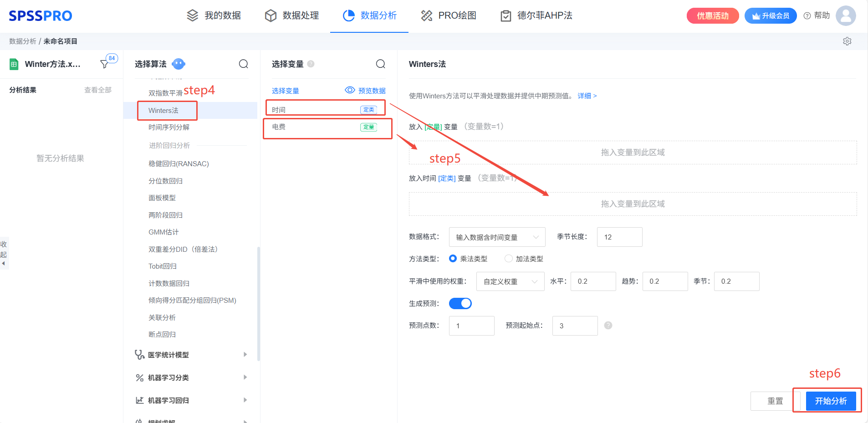868x423 pixels.
Task: Select the 加法类型 radio button
Action: tap(509, 259)
